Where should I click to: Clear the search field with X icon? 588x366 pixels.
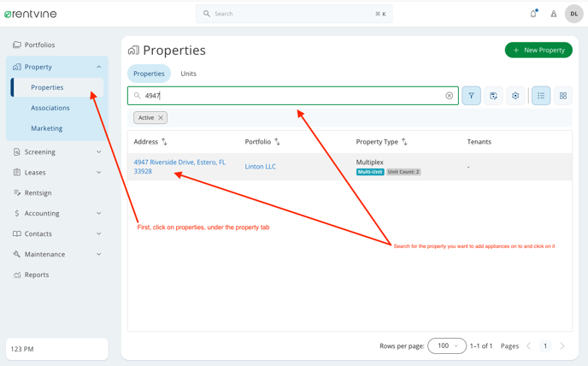point(450,96)
